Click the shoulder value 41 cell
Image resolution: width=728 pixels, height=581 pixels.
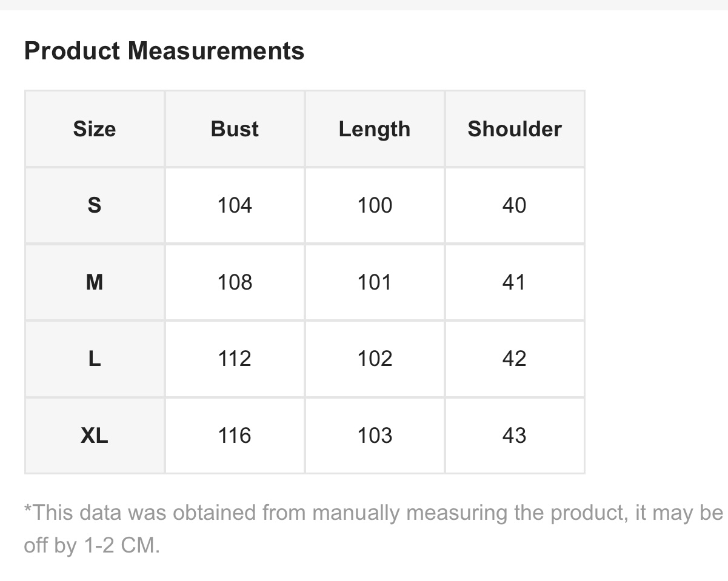(515, 282)
